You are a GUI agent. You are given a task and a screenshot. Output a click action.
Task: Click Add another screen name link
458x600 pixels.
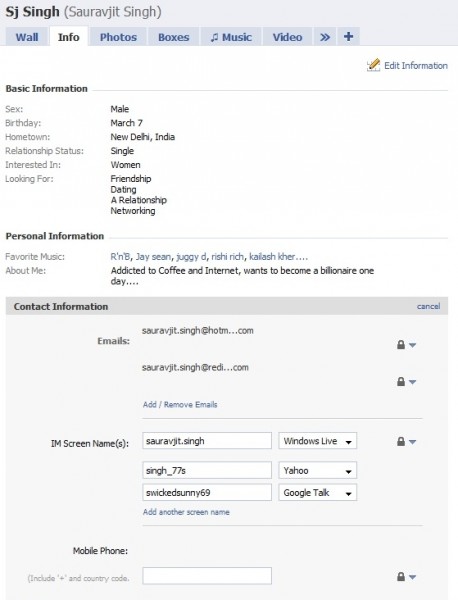click(186, 512)
